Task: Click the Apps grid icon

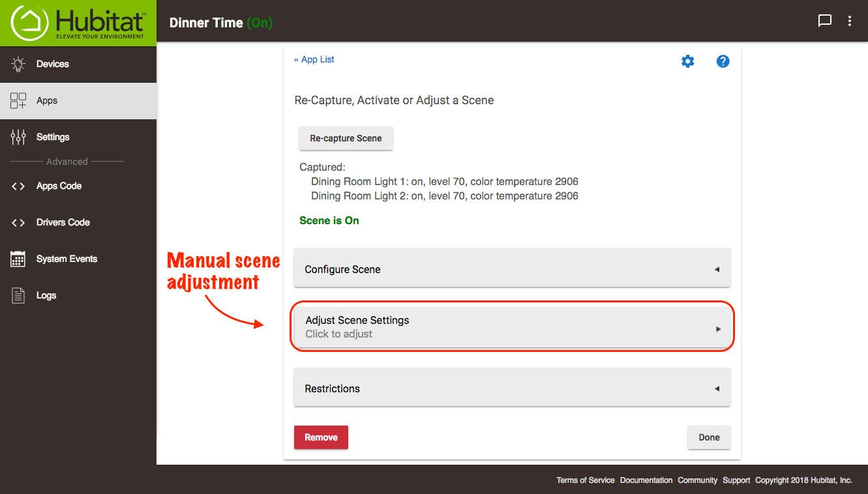Action: [x=18, y=100]
